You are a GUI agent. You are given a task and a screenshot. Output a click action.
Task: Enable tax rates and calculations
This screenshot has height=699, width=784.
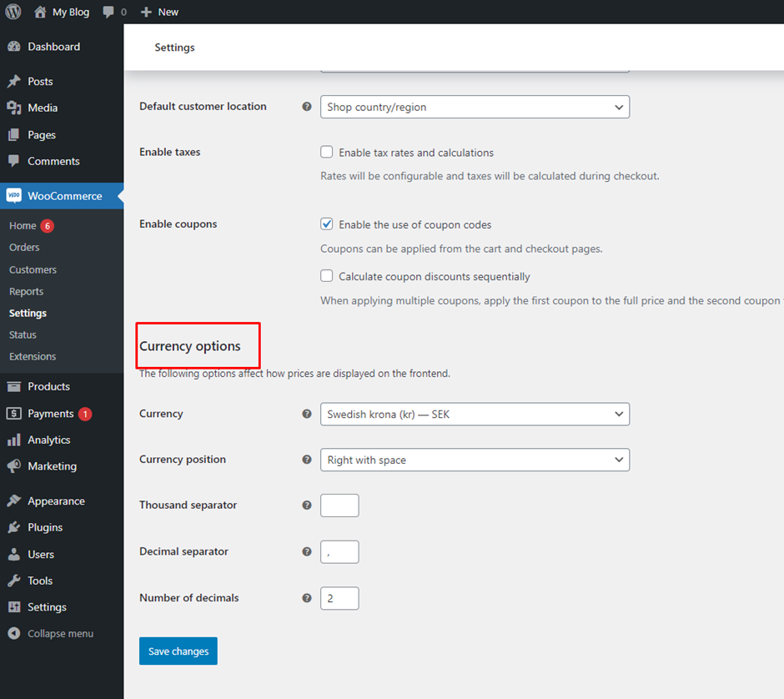coord(326,152)
